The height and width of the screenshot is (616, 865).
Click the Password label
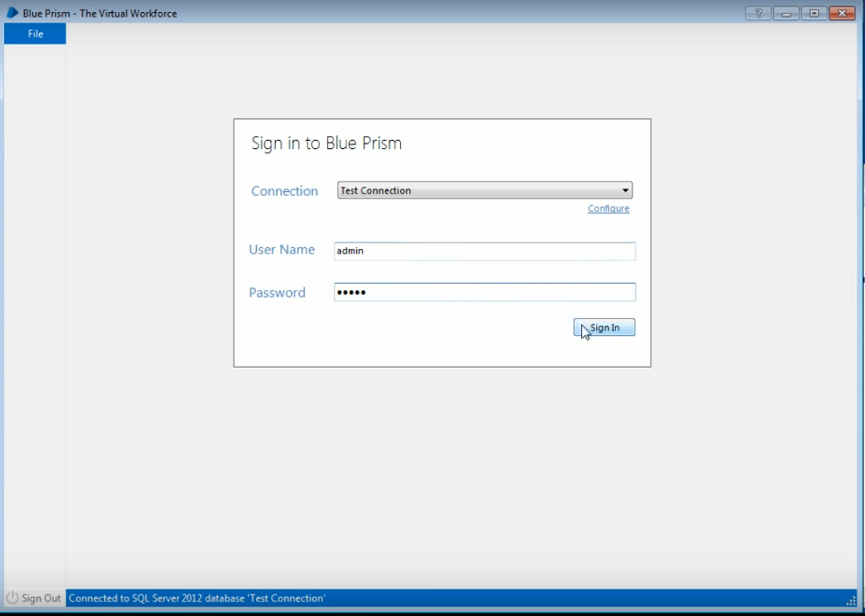tap(277, 292)
